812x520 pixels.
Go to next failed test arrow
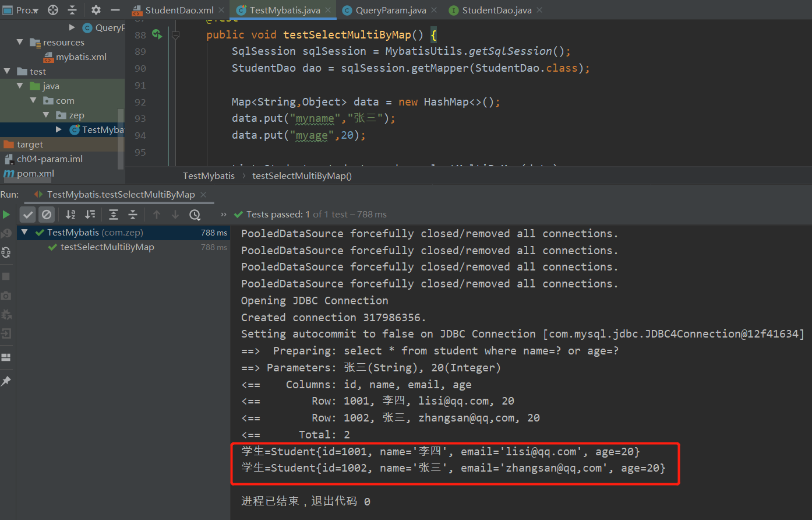175,215
